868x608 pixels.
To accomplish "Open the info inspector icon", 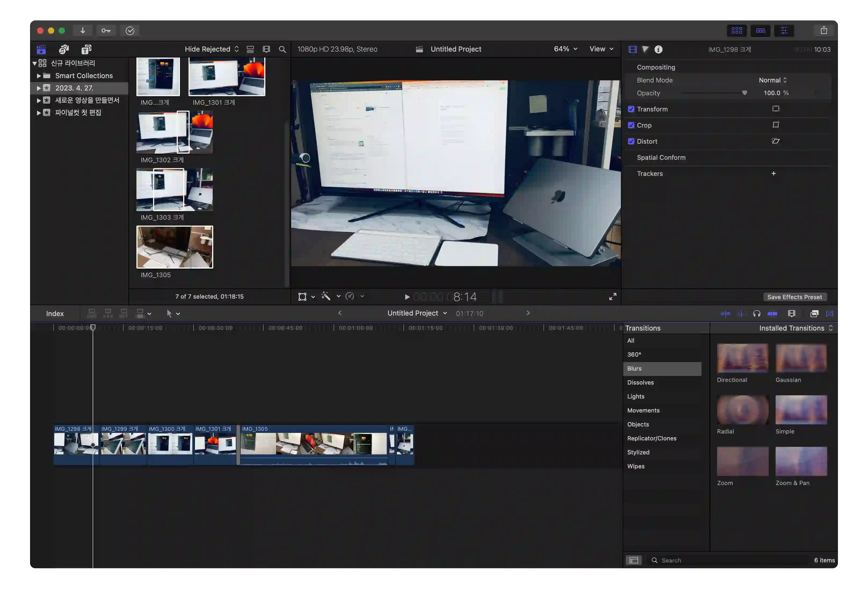I will pos(658,49).
